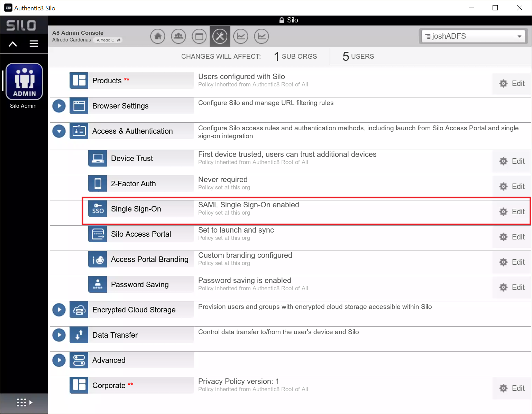
Task: Maximize the Authentic8 Silo window
Action: [495, 8]
